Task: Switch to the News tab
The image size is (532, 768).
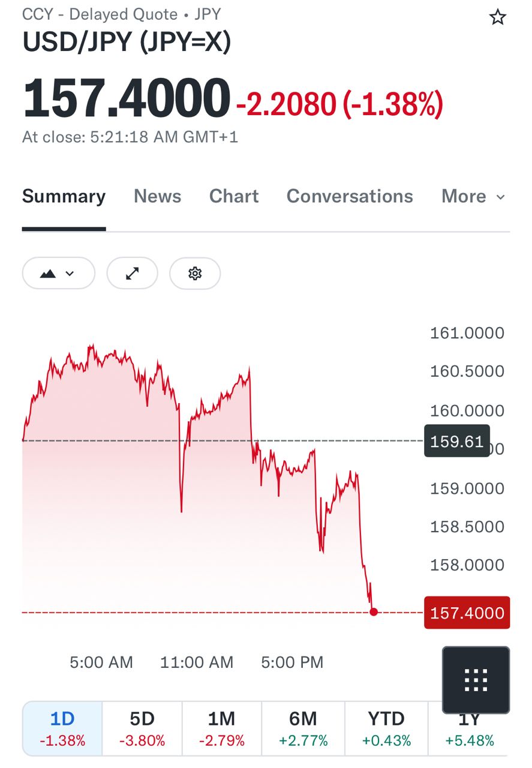Action: pyautogui.click(x=157, y=196)
